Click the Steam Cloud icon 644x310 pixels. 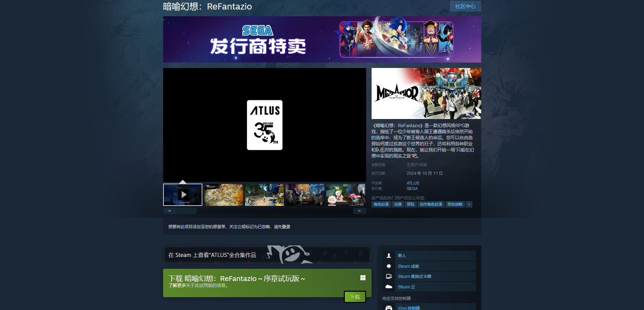(x=389, y=287)
